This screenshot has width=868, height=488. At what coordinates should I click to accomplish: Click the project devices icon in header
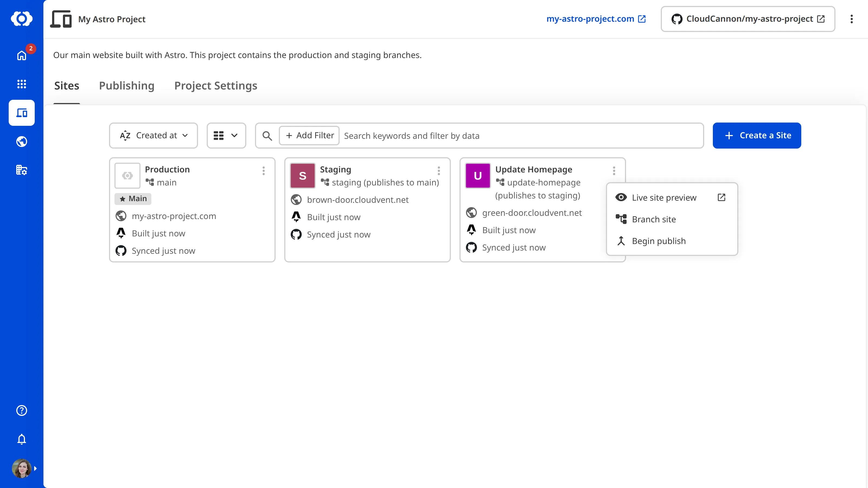click(x=61, y=19)
